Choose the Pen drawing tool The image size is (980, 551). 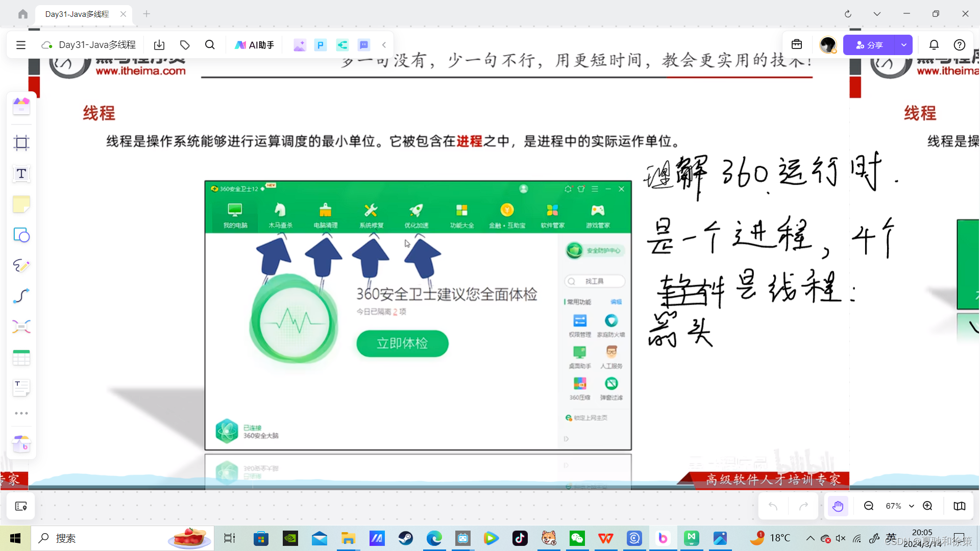pos(21,265)
